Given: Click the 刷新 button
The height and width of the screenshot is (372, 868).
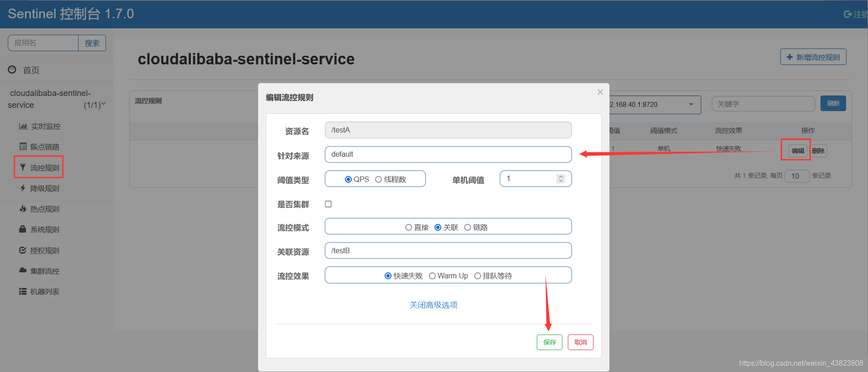Looking at the screenshot, I should [x=833, y=103].
